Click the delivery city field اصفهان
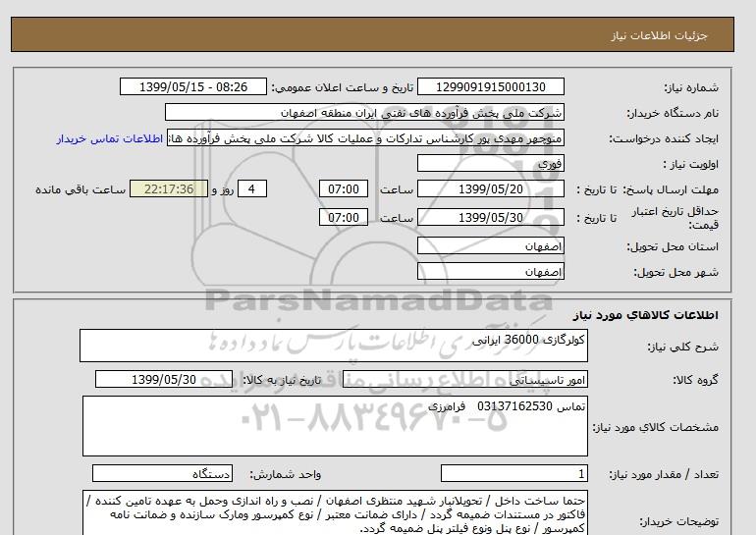The height and width of the screenshot is (535, 756). click(490, 271)
